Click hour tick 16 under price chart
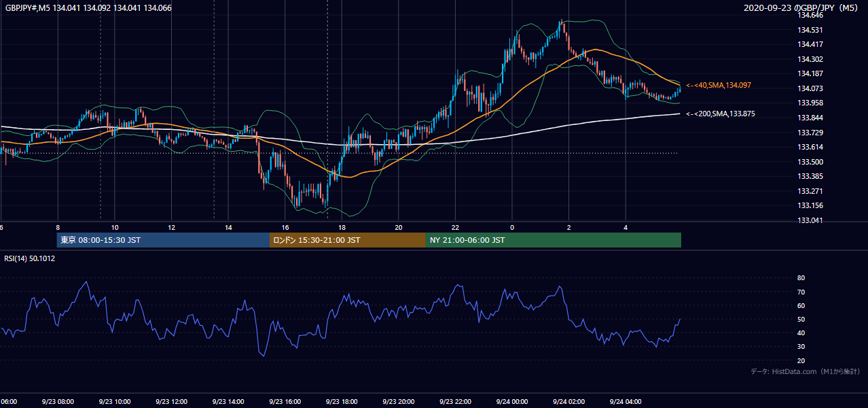This screenshot has height=408, width=868. [285, 228]
